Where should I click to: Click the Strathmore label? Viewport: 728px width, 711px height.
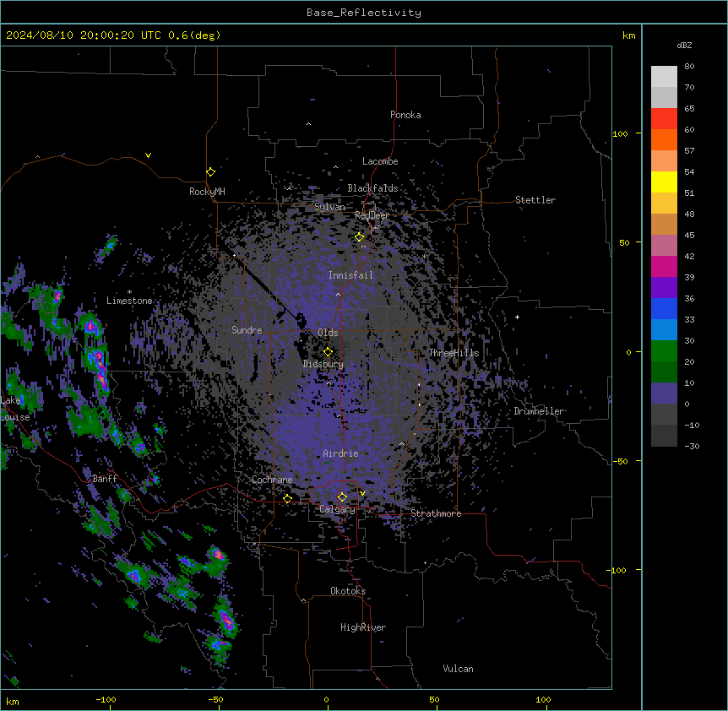click(x=436, y=513)
